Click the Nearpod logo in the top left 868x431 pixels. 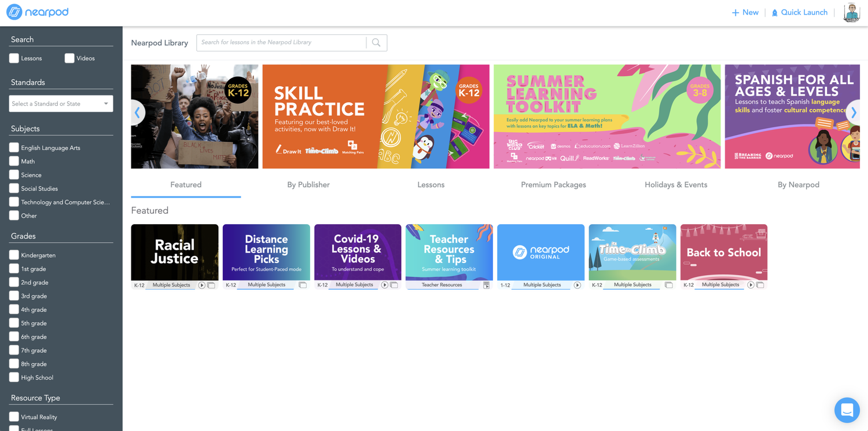pyautogui.click(x=37, y=12)
